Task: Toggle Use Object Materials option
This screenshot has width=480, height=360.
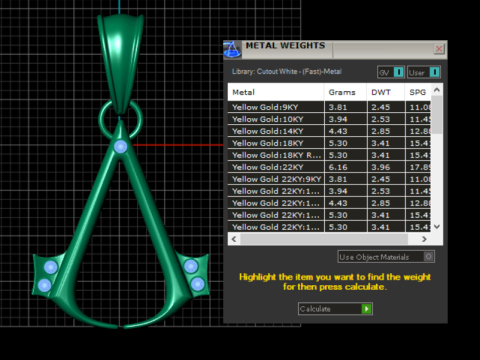Action: [386, 257]
